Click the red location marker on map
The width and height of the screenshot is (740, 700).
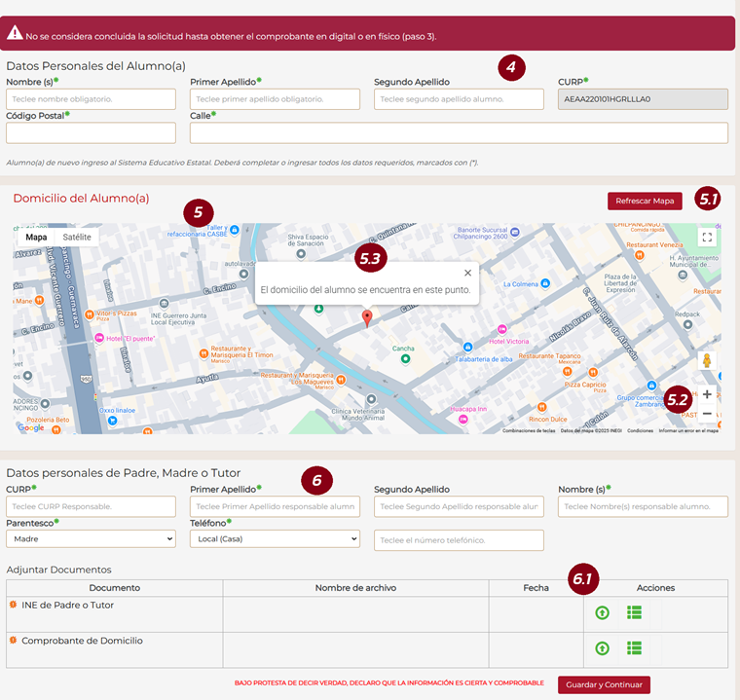pyautogui.click(x=367, y=318)
